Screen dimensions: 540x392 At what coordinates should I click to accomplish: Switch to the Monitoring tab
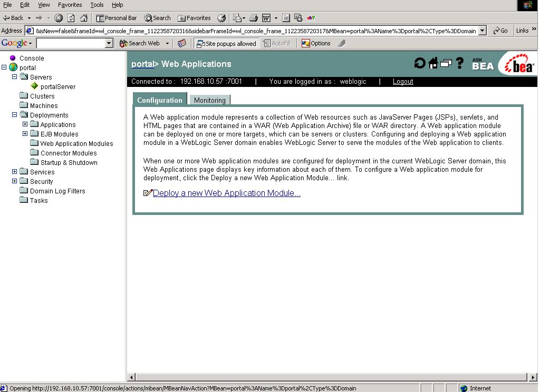pos(210,100)
